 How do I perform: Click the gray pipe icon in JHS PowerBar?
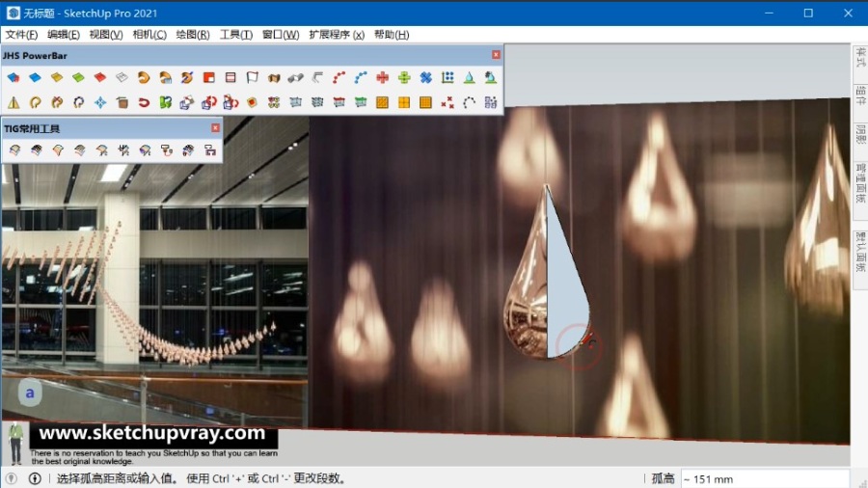(296, 77)
